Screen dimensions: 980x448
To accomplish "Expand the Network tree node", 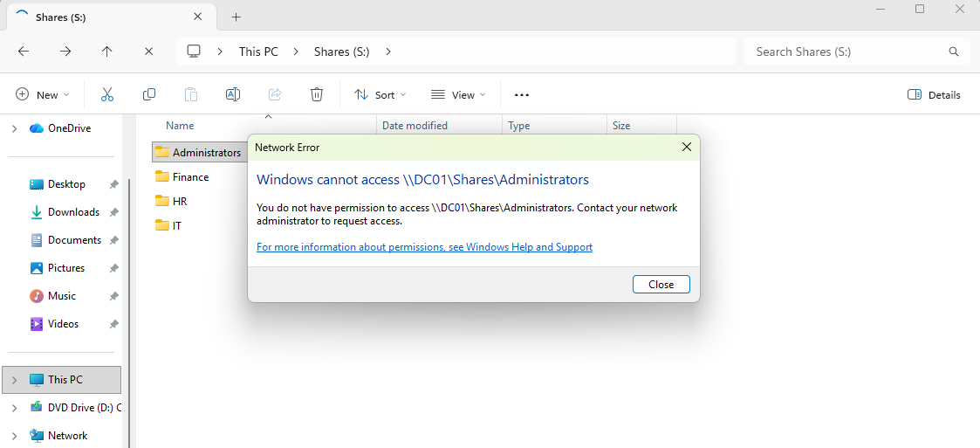I will (x=14, y=435).
